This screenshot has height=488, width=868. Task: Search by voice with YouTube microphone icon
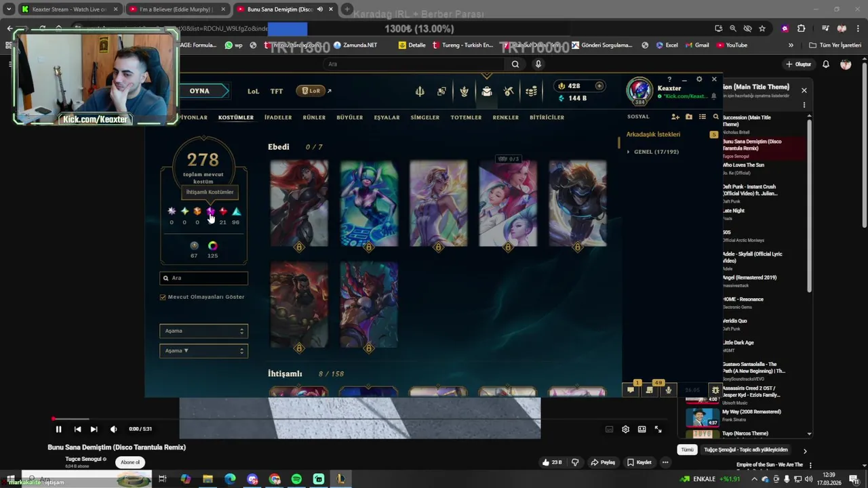(x=538, y=64)
